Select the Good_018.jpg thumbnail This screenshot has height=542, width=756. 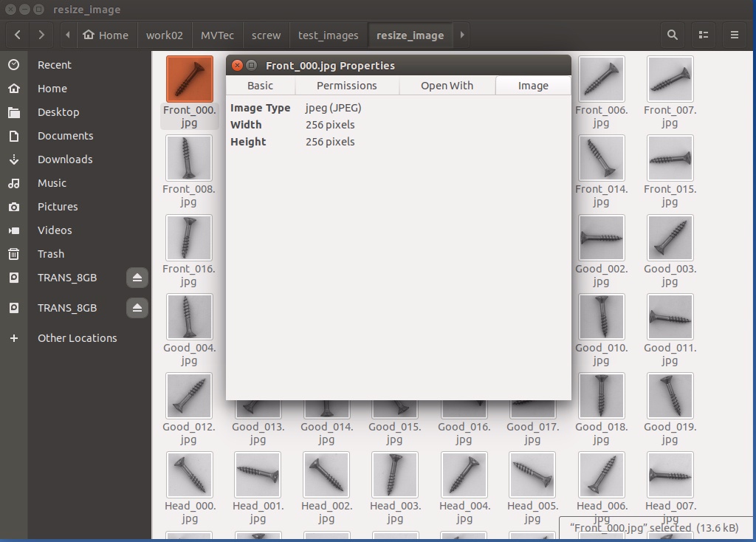(601, 395)
